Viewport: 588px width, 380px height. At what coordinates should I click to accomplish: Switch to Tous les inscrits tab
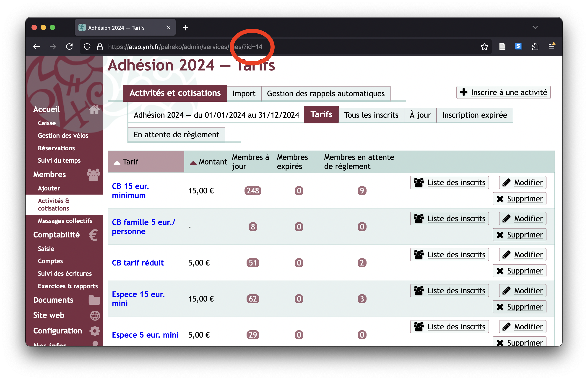tap(371, 115)
